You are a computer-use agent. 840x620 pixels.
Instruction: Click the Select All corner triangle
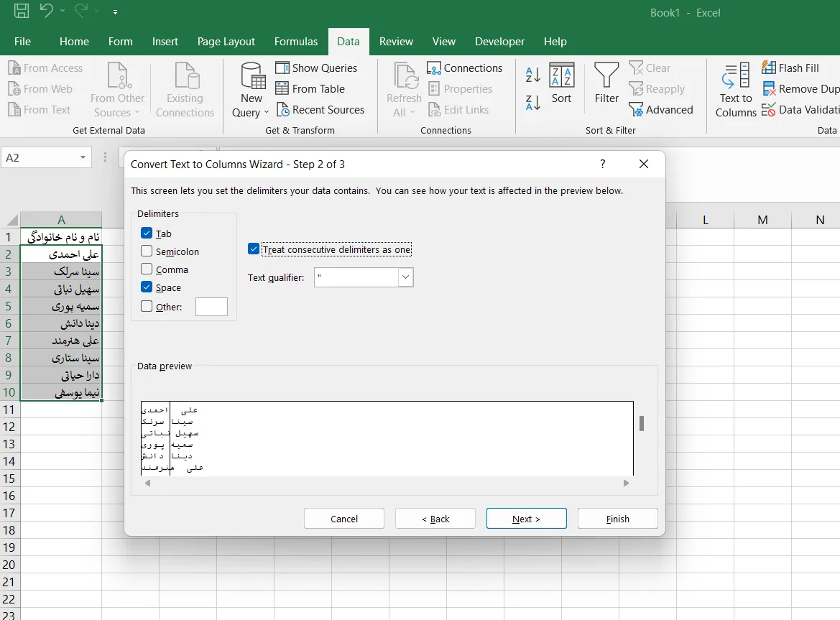pyautogui.click(x=11, y=220)
